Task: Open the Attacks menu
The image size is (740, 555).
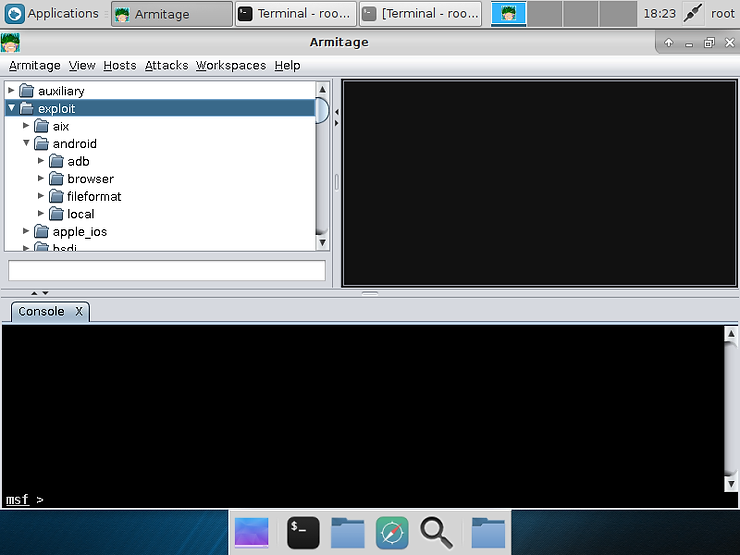Action: 166,65
